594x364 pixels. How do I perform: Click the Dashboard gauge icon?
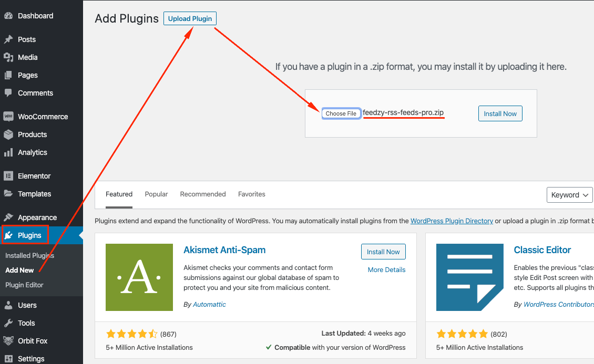coord(8,16)
